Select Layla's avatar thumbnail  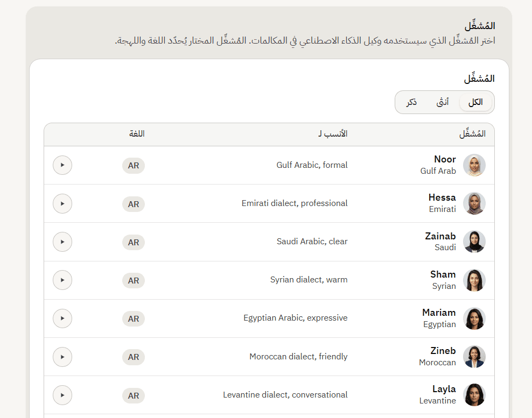(474, 395)
